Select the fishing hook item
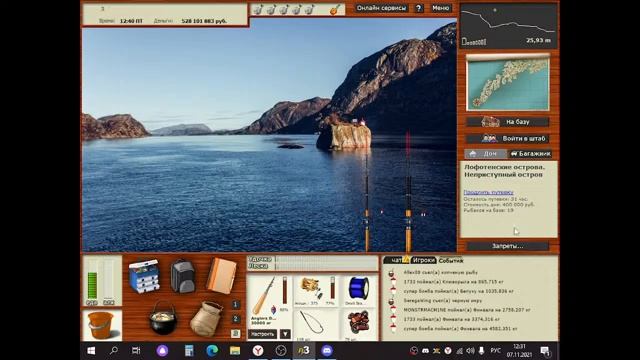The width and height of the screenshot is (640, 360). pyautogui.click(x=312, y=322)
